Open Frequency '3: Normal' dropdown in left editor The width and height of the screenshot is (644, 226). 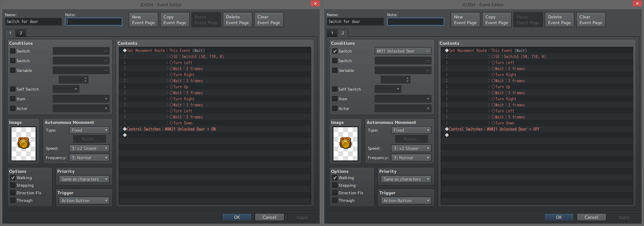click(89, 158)
